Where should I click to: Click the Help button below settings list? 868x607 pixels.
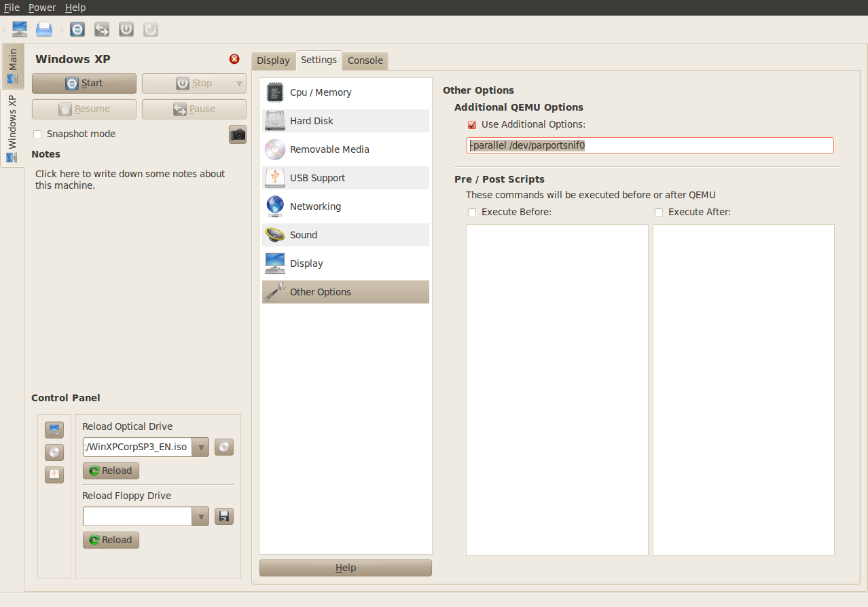(x=346, y=568)
